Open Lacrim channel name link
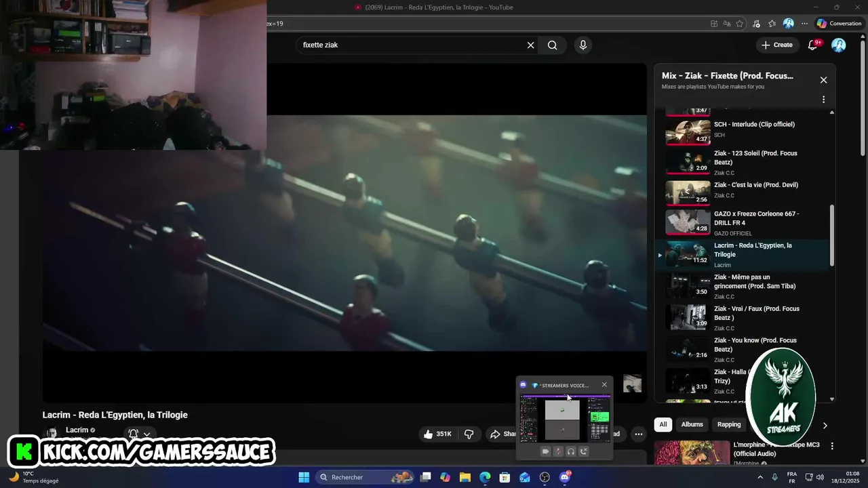The height and width of the screenshot is (488, 868). point(77,430)
